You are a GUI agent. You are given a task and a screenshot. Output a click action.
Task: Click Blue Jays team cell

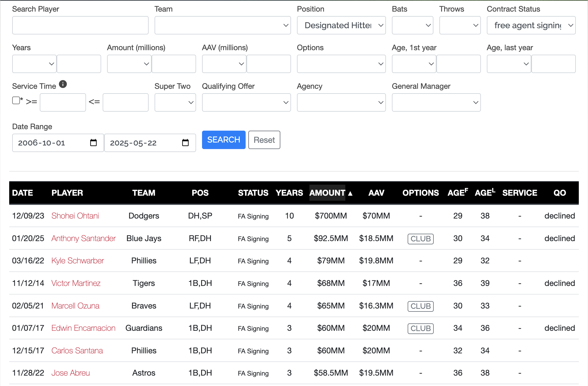tap(144, 238)
